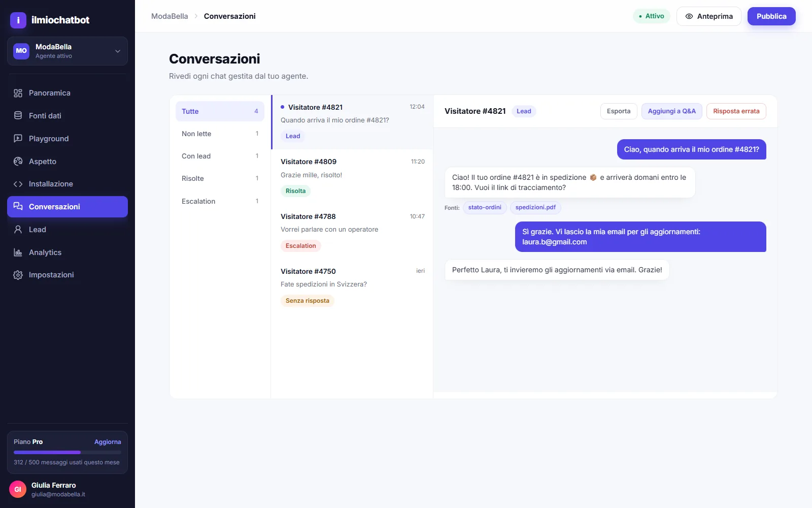
Task: Mark as Risposta errata
Action: click(736, 111)
